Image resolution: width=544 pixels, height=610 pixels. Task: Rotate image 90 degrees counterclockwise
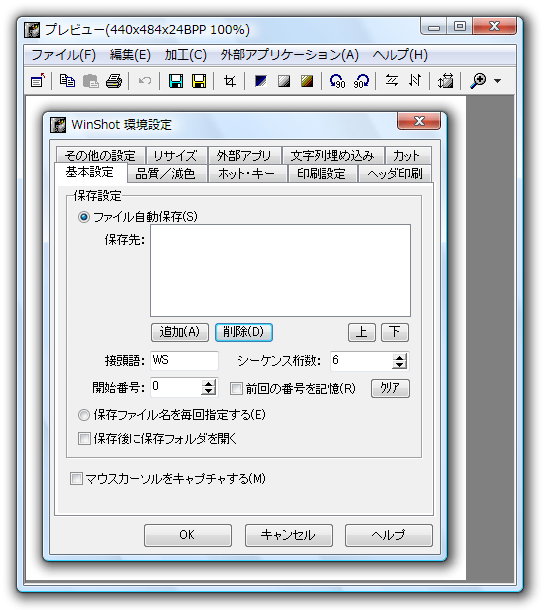(x=337, y=81)
